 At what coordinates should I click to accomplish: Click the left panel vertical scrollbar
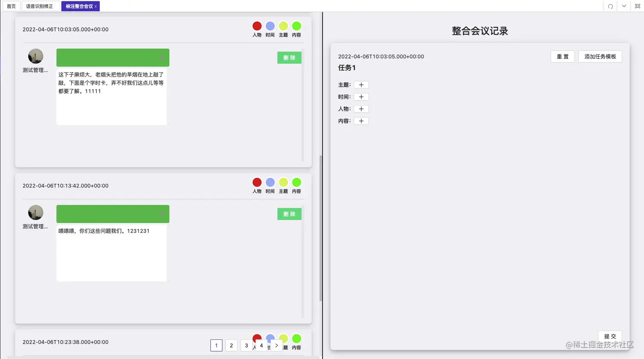pyautogui.click(x=321, y=228)
